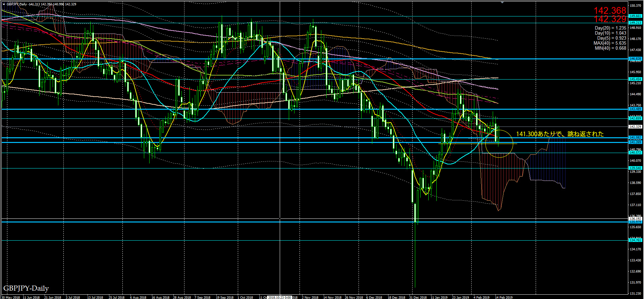This screenshot has width=644, height=299.
Task: Click the small triangle beside GBPJPY,Daily title
Action: 4,4
